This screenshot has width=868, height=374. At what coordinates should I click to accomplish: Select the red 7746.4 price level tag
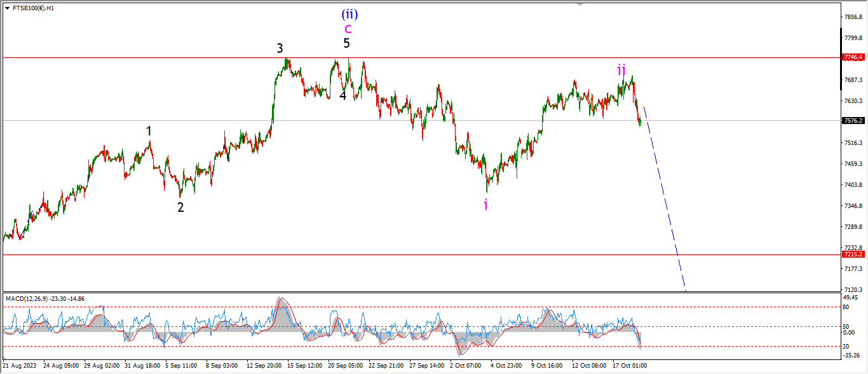click(x=852, y=57)
